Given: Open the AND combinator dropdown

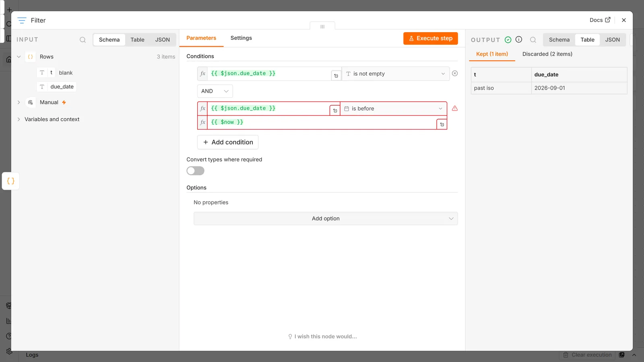Looking at the screenshot, I should [x=215, y=91].
